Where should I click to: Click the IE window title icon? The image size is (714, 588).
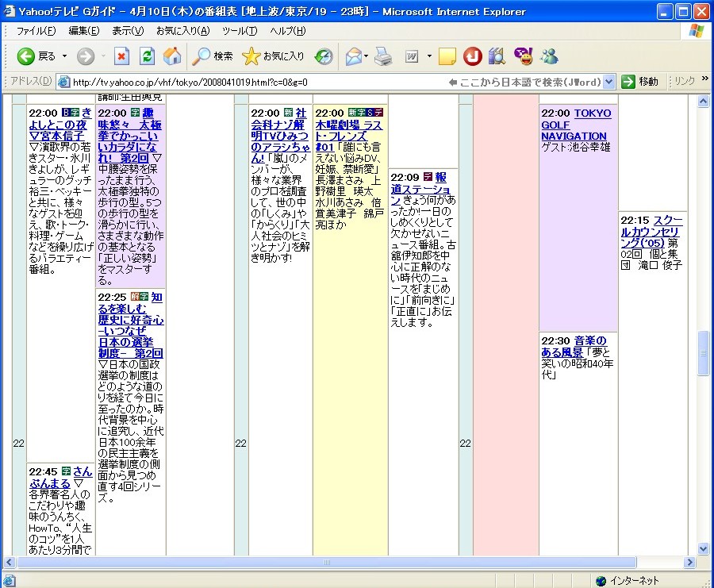point(9,11)
